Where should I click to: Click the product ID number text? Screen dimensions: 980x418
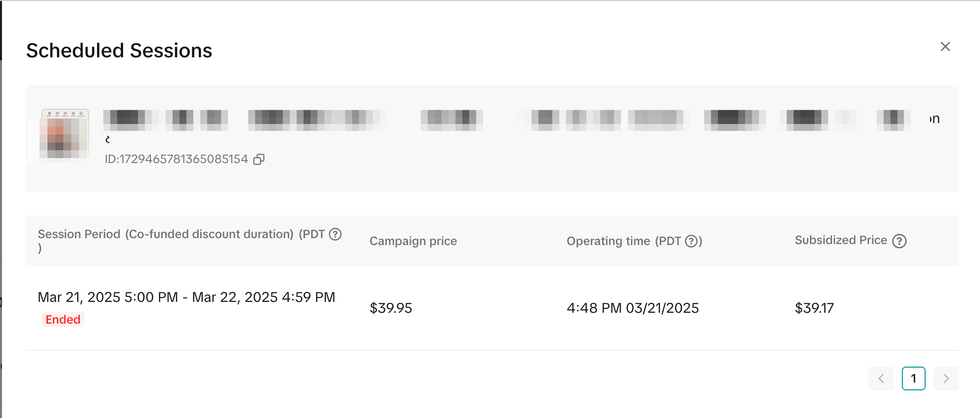(177, 159)
